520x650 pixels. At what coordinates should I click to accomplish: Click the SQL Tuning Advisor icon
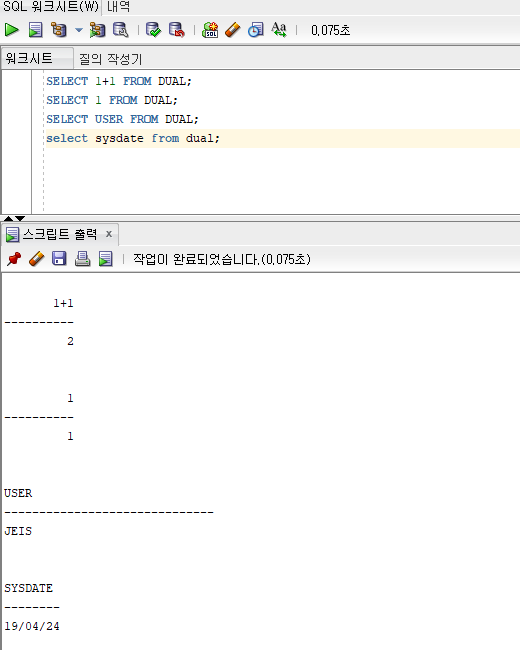[121, 30]
